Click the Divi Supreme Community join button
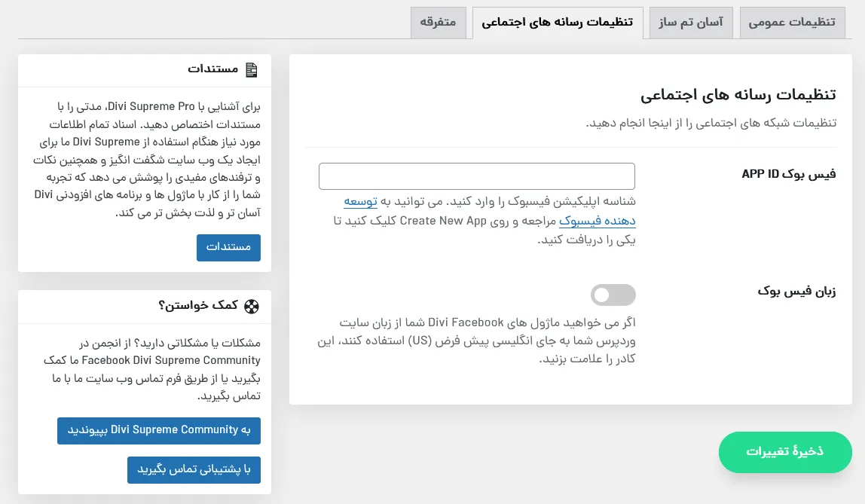 point(159,431)
